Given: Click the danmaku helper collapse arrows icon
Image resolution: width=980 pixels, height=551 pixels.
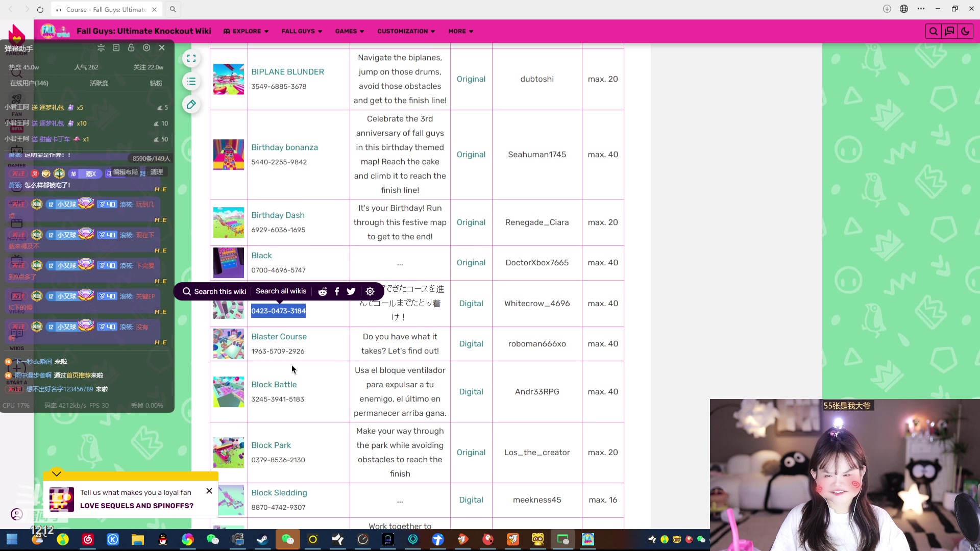Looking at the screenshot, I should 101,47.
